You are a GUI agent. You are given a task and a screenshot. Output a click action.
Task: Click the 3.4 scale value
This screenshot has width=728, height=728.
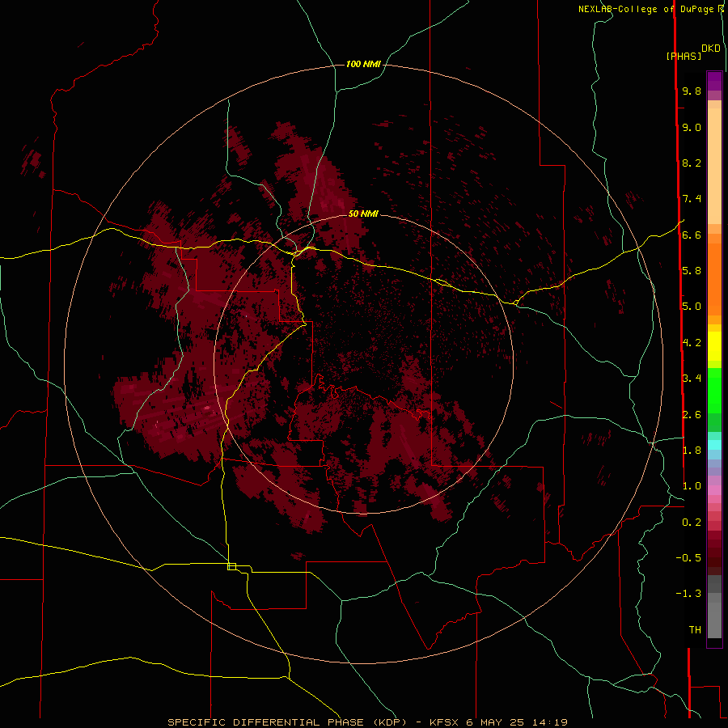coord(692,378)
